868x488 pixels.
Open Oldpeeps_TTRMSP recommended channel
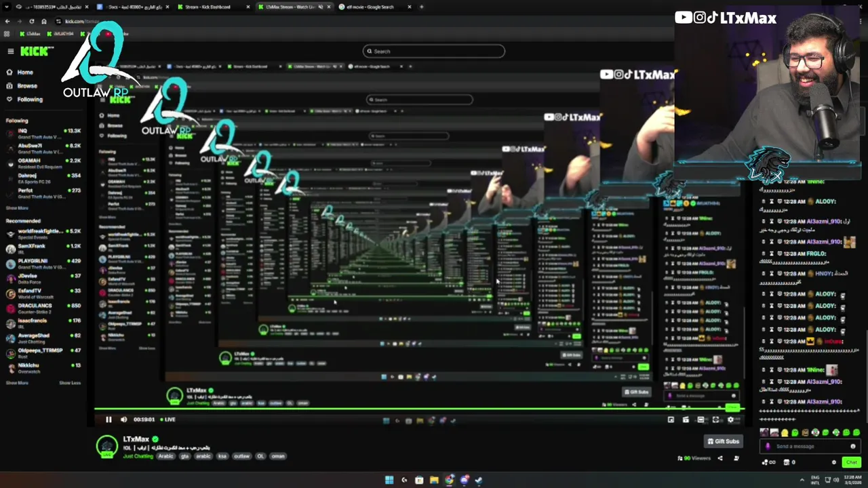click(43, 352)
